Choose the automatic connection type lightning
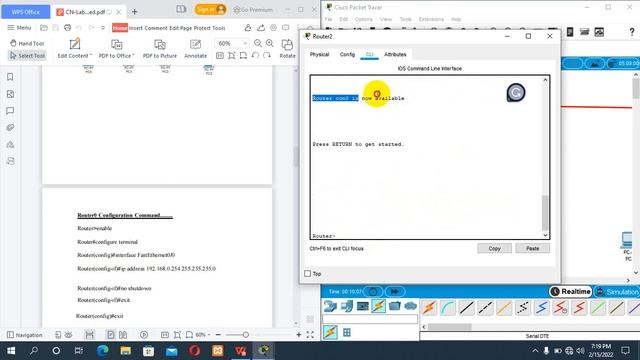 [x=429, y=308]
